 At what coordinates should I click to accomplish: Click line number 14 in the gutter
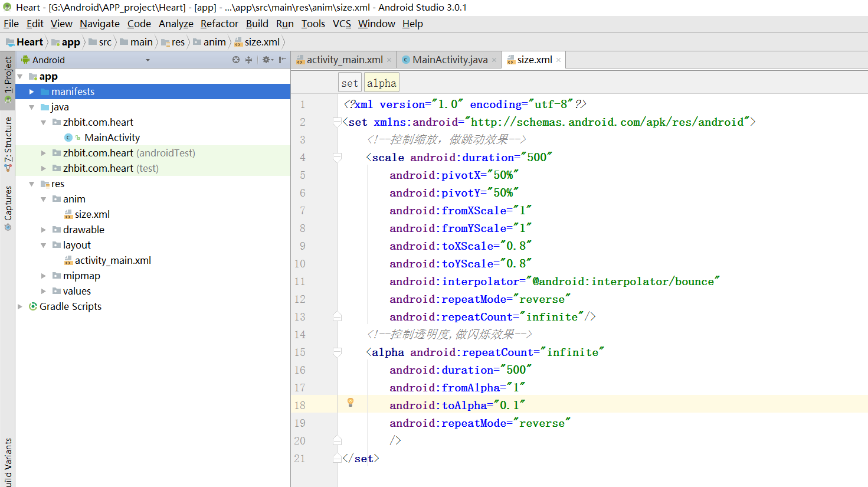tap(300, 334)
